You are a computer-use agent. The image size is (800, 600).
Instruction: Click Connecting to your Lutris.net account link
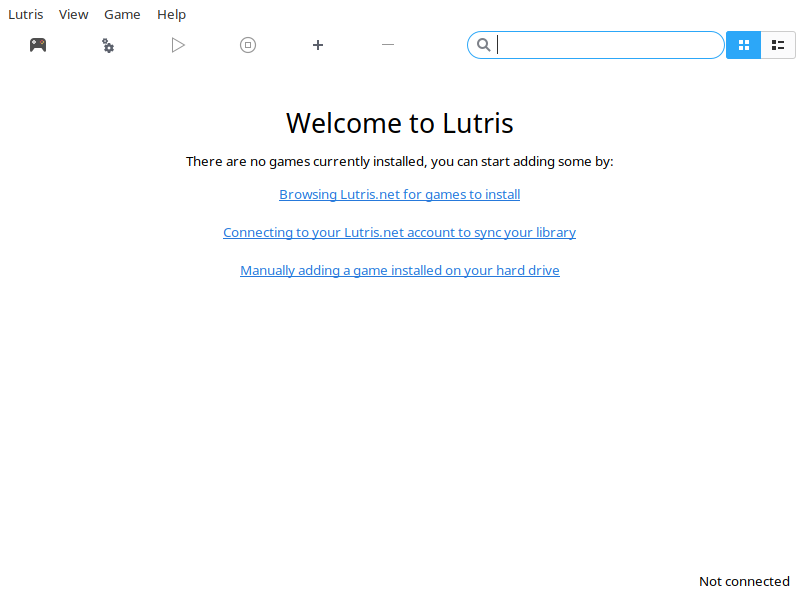(399, 232)
